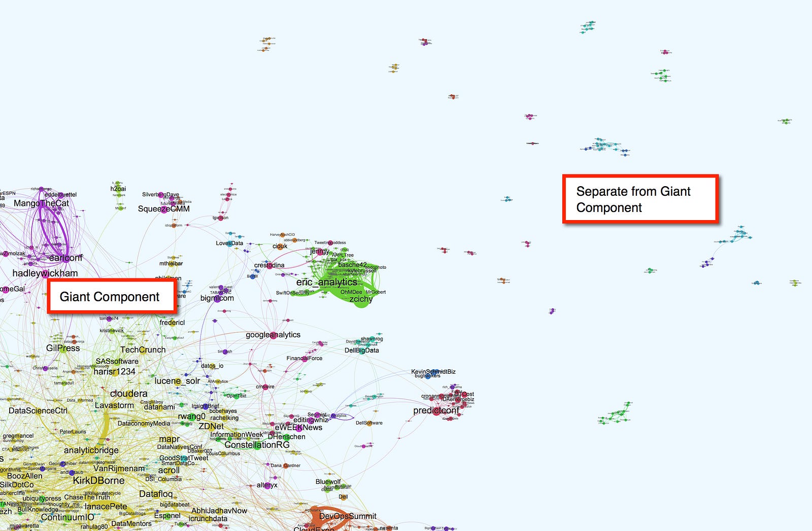The image size is (812, 531).
Task: Click the Bluewolf node label
Action: click(328, 482)
